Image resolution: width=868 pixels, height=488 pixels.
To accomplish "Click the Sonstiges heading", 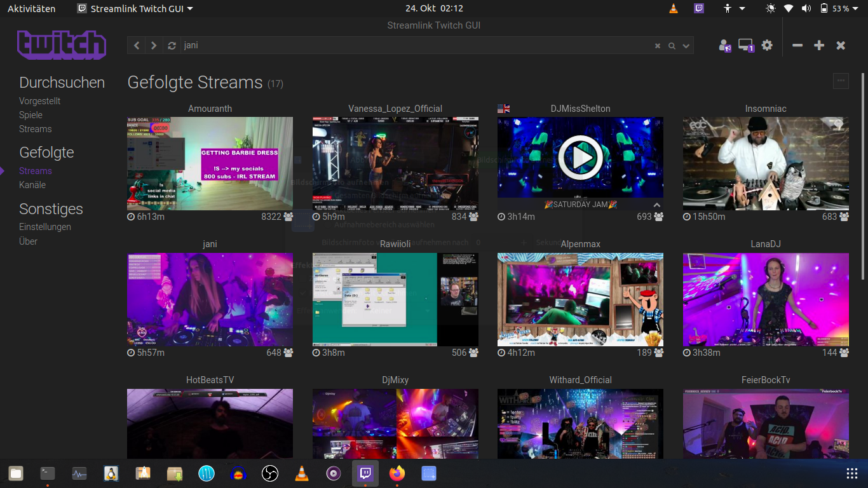I will pos(51,209).
